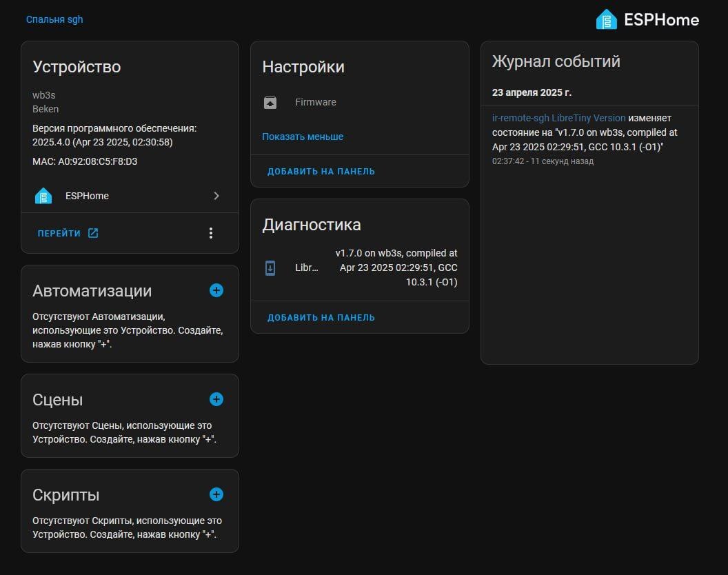Viewport: 728px width, 575px height.
Task: Click the MAC: A0:92:08:C5:F8:D3 text
Action: tap(85, 161)
